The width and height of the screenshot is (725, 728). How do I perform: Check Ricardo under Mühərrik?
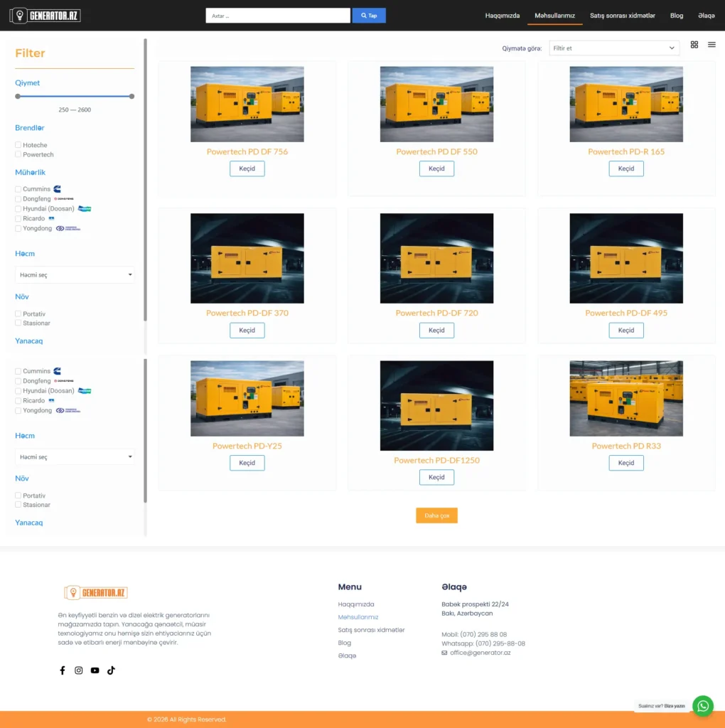pyautogui.click(x=18, y=218)
